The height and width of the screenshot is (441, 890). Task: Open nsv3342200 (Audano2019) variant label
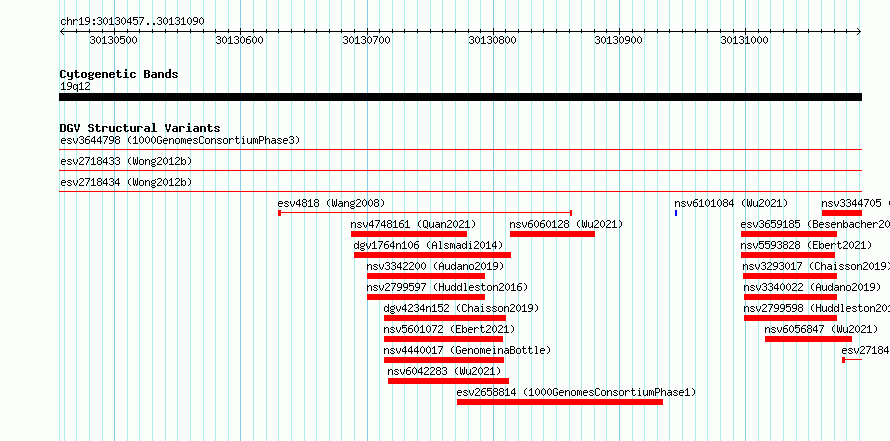(x=435, y=266)
